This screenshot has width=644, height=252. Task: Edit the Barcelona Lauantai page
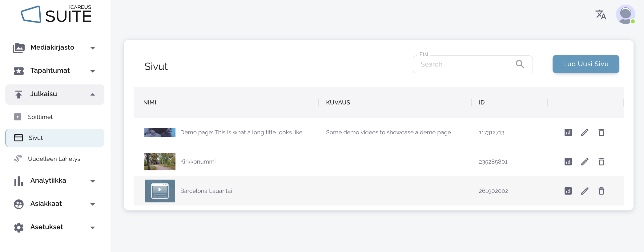(x=585, y=191)
